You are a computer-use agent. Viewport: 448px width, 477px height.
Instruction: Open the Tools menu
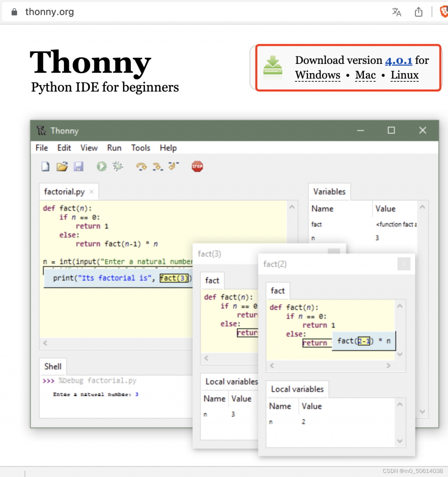point(140,148)
